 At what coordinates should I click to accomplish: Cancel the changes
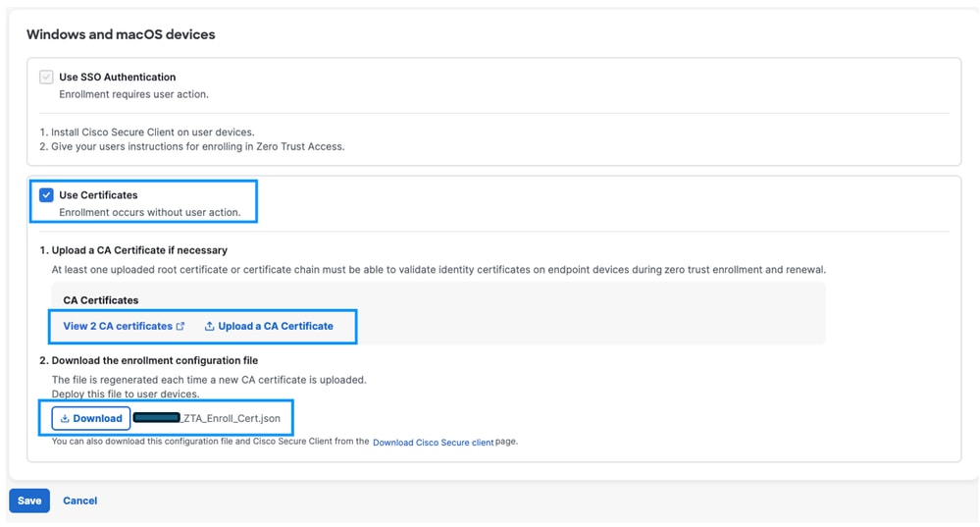[80, 501]
